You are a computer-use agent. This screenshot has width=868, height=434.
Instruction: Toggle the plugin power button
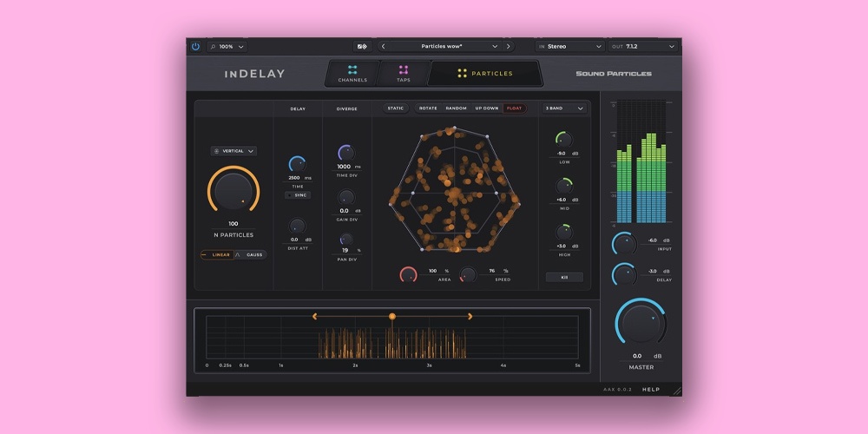[x=195, y=46]
